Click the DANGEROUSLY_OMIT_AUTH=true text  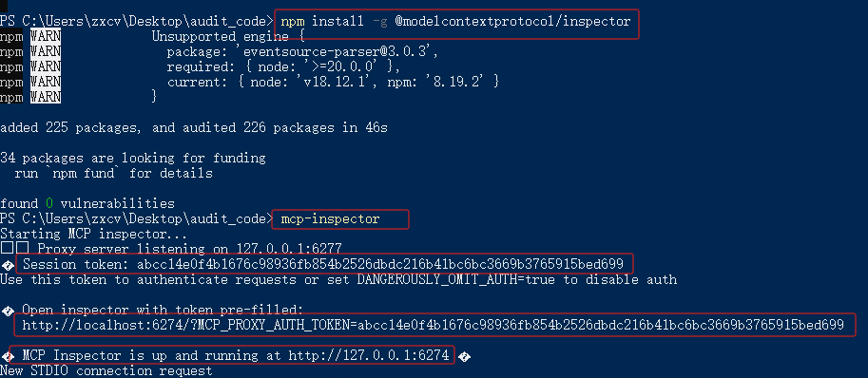click(456, 279)
